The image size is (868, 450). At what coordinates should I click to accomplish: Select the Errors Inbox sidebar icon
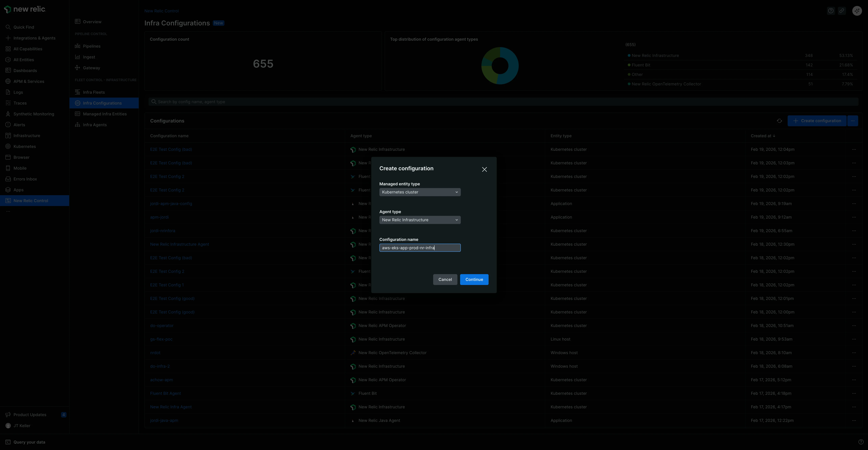[x=8, y=179]
